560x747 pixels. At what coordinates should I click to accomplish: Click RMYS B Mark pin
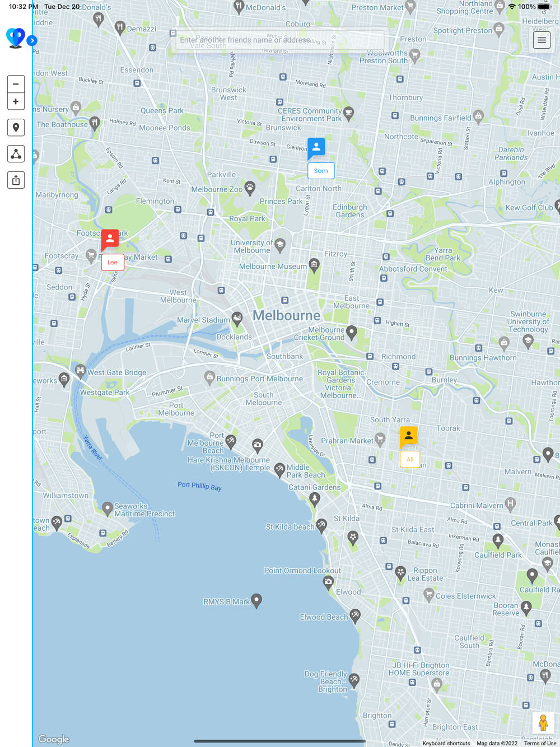click(x=256, y=601)
